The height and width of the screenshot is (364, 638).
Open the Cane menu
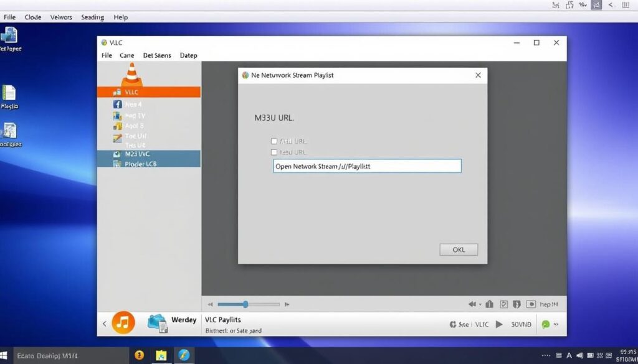pyautogui.click(x=126, y=55)
